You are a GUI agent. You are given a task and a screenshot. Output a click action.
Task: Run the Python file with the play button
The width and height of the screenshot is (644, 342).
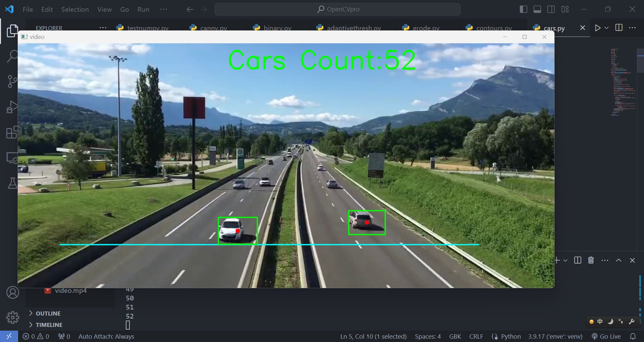(597, 28)
